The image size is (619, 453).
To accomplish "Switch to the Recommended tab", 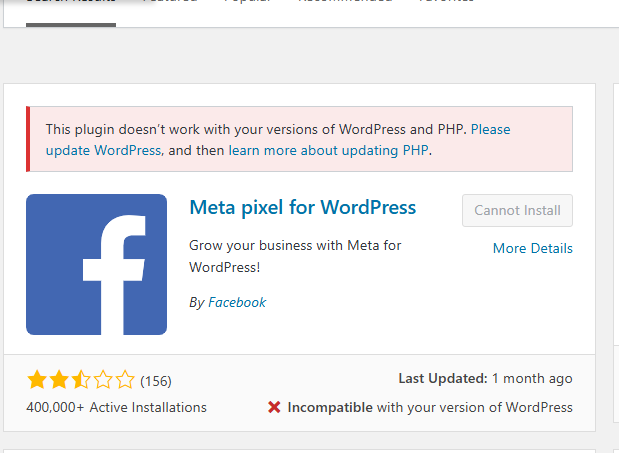I will (345, 2).
